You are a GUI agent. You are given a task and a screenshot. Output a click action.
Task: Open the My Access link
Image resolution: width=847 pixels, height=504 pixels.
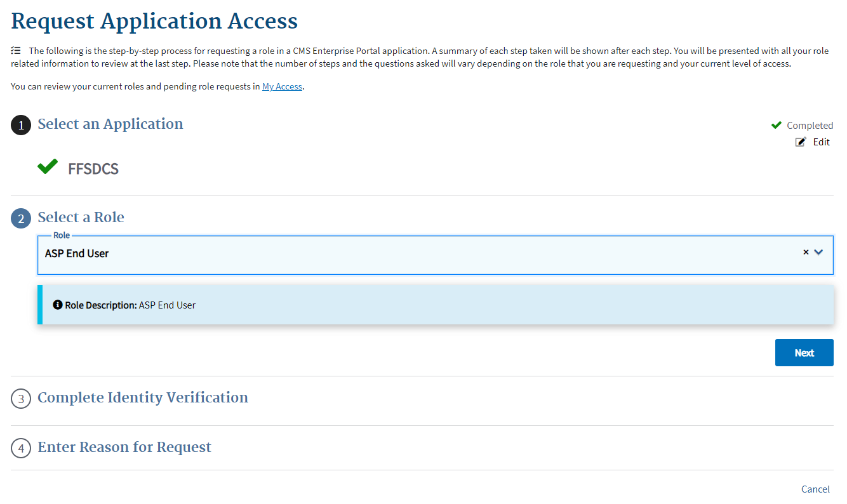(x=282, y=86)
